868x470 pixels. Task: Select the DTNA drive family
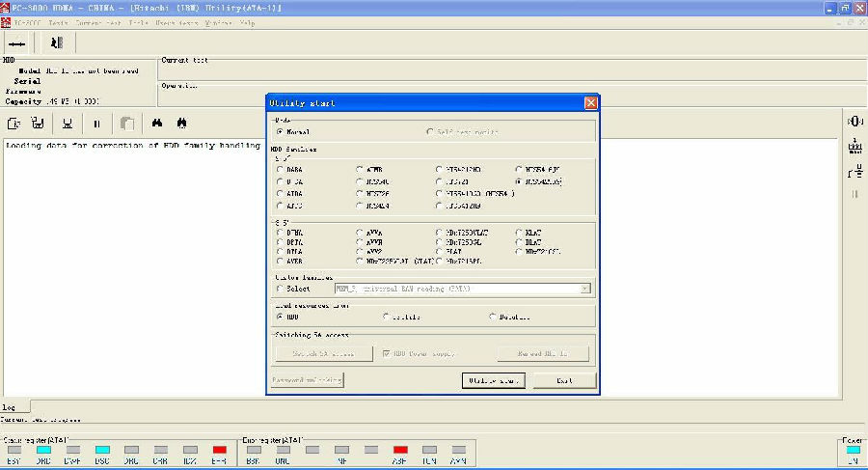280,233
